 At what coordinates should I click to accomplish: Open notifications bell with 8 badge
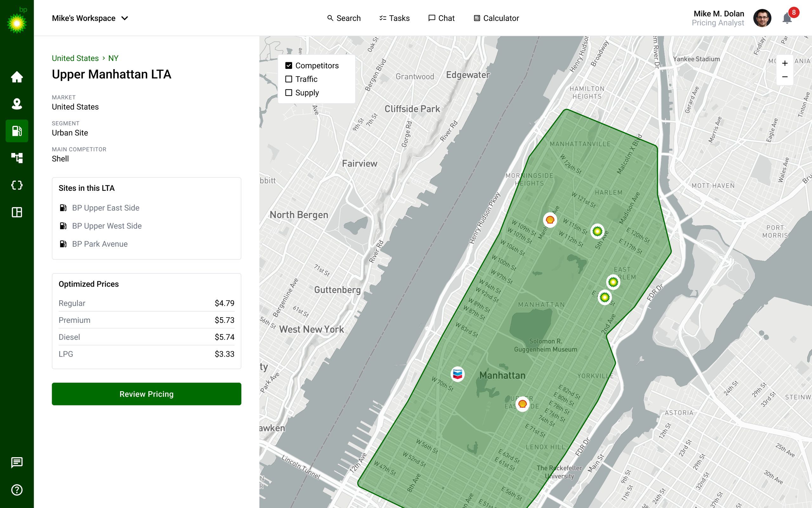tap(787, 18)
